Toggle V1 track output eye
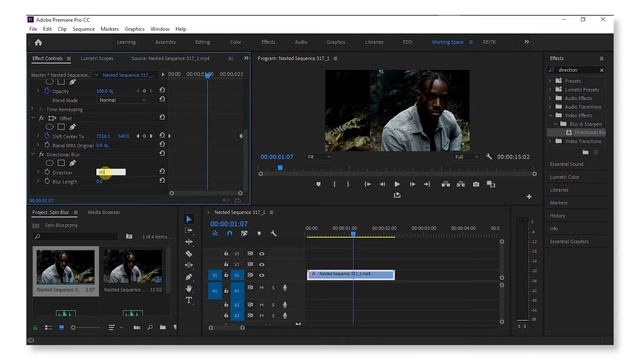Screen dimensions: 640x360 [262, 276]
